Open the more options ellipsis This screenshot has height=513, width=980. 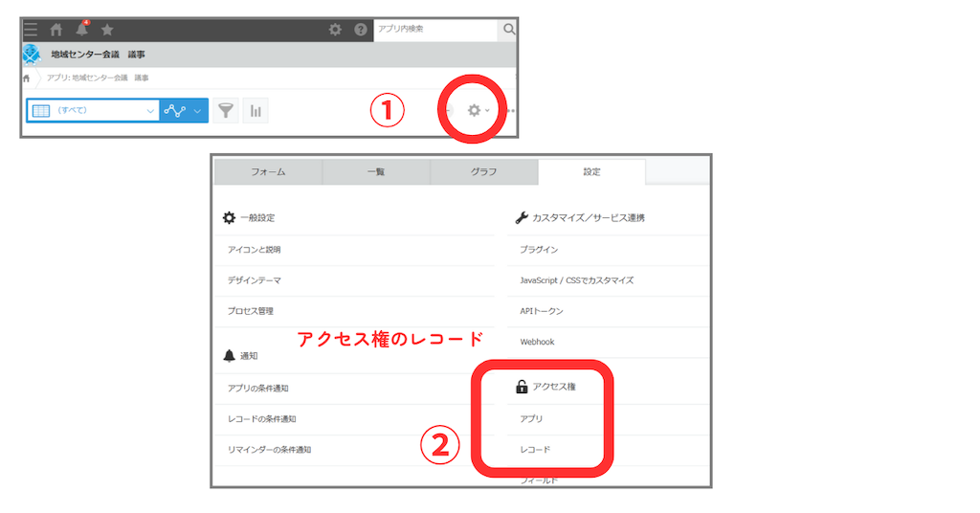[511, 111]
